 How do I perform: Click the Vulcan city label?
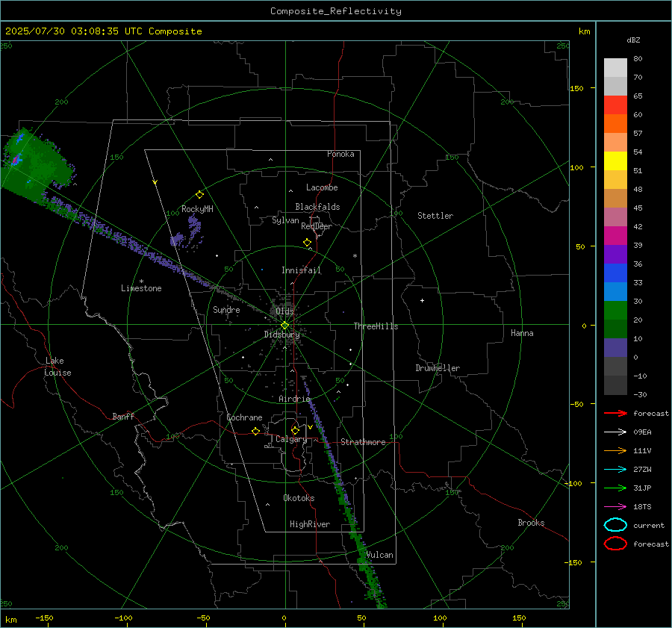380,555
